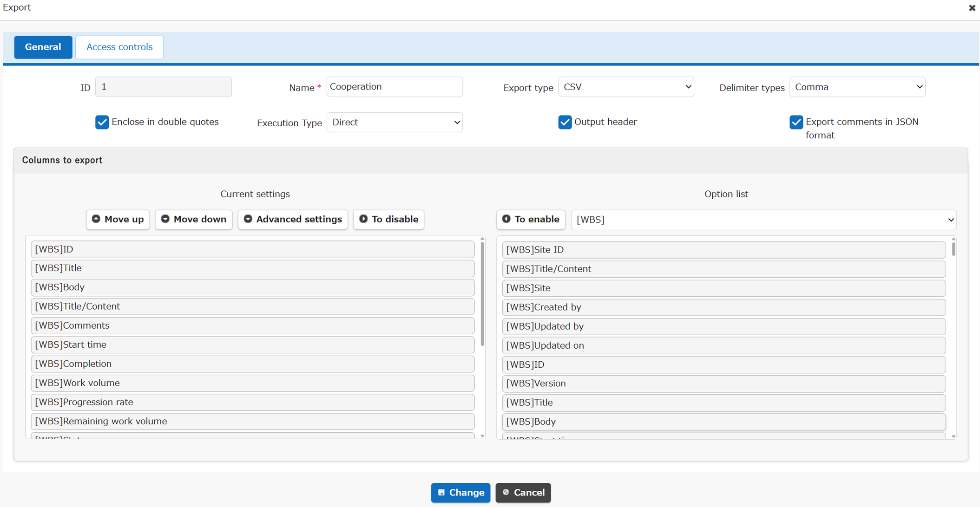Select [WBS]Title in Option list
This screenshot has height=507, width=980.
click(724, 403)
